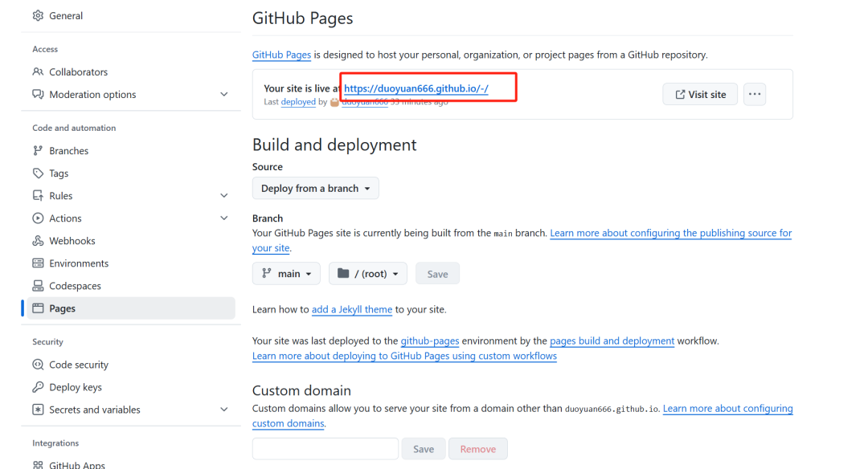Image resolution: width=868 pixels, height=469 pixels.
Task: Click the Codespaces icon
Action: [38, 286]
